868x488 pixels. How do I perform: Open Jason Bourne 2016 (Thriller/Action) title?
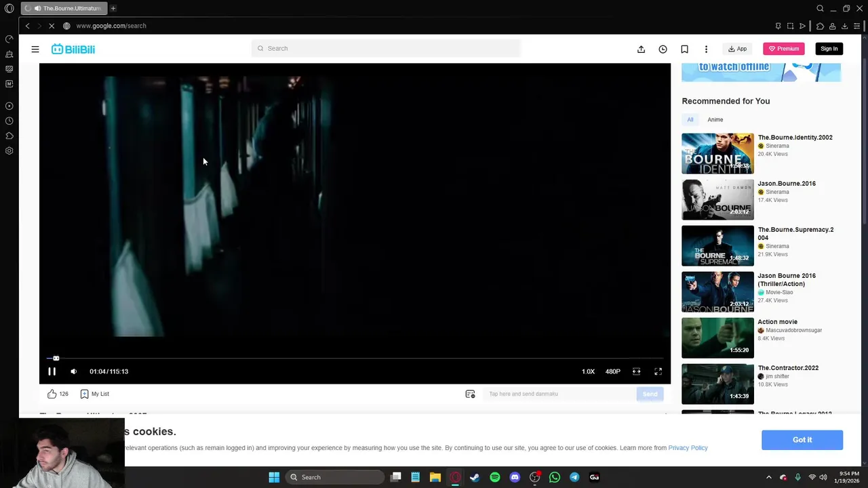click(787, 280)
